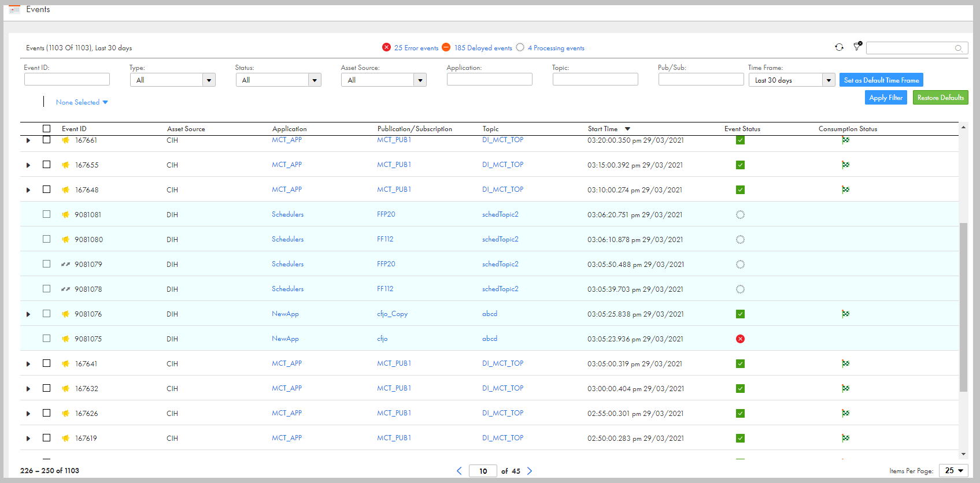980x483 pixels.
Task: Click processing status icon for event 9081078
Action: click(x=740, y=289)
